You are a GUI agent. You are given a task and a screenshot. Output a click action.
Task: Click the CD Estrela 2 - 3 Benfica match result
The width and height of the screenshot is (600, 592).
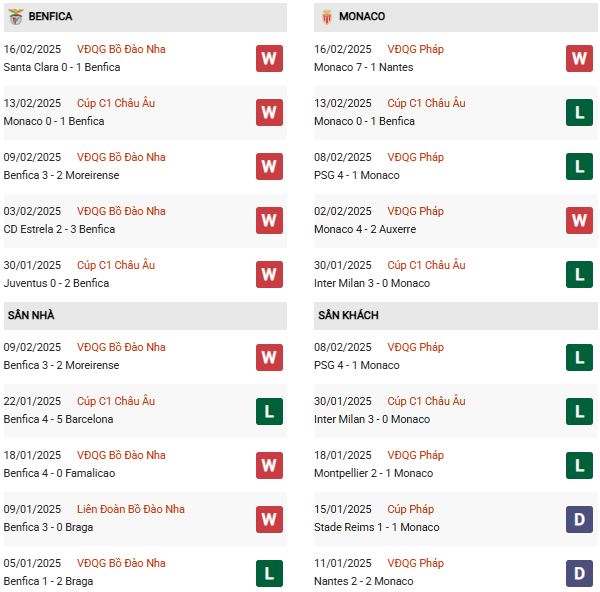(59, 229)
